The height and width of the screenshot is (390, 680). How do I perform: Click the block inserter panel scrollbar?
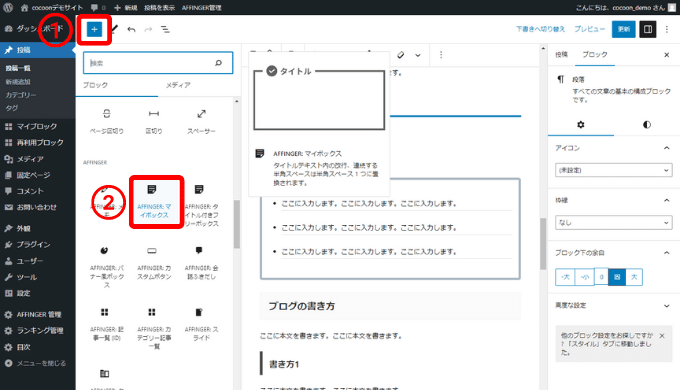237,223
